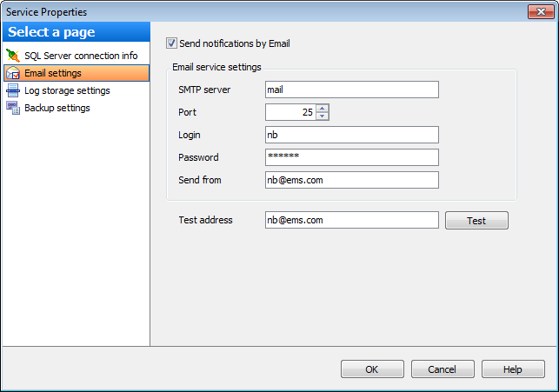
Task: Send a test email with Test button
Action: pos(476,221)
